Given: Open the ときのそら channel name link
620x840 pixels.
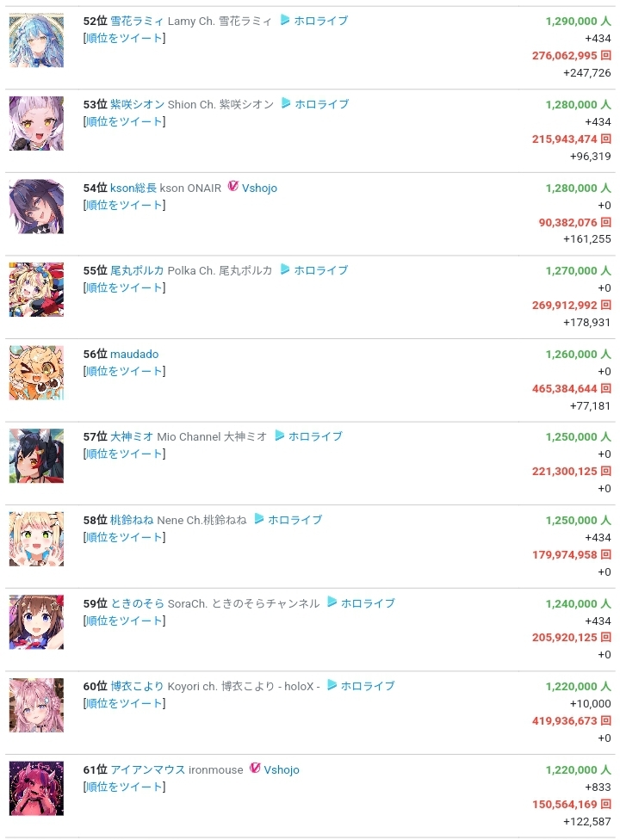Looking at the screenshot, I should (137, 604).
